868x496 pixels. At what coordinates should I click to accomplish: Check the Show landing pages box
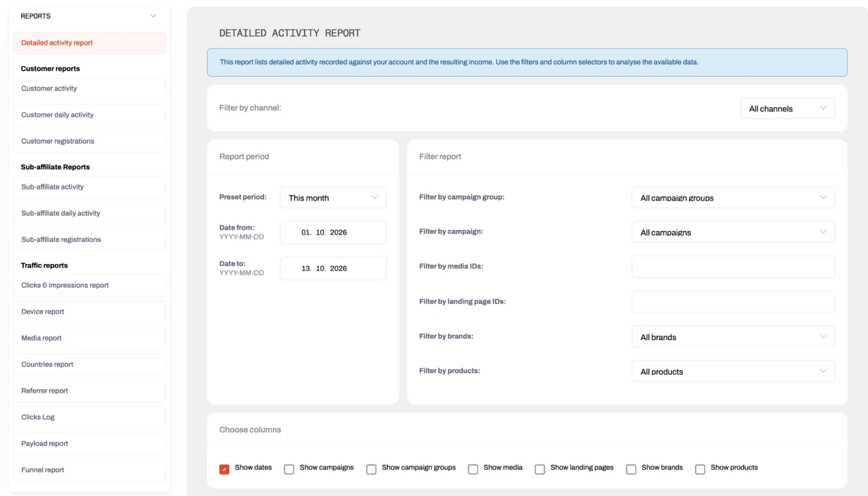click(x=540, y=469)
